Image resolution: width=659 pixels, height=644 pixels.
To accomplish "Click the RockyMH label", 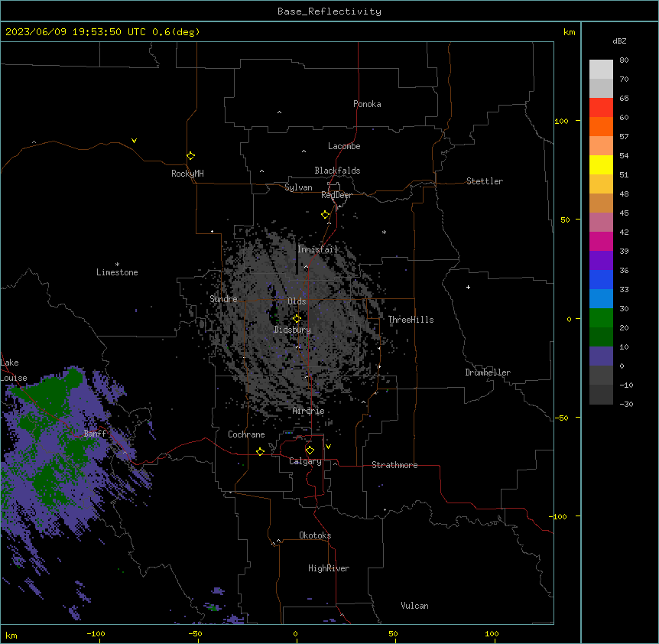I will pos(187,174).
